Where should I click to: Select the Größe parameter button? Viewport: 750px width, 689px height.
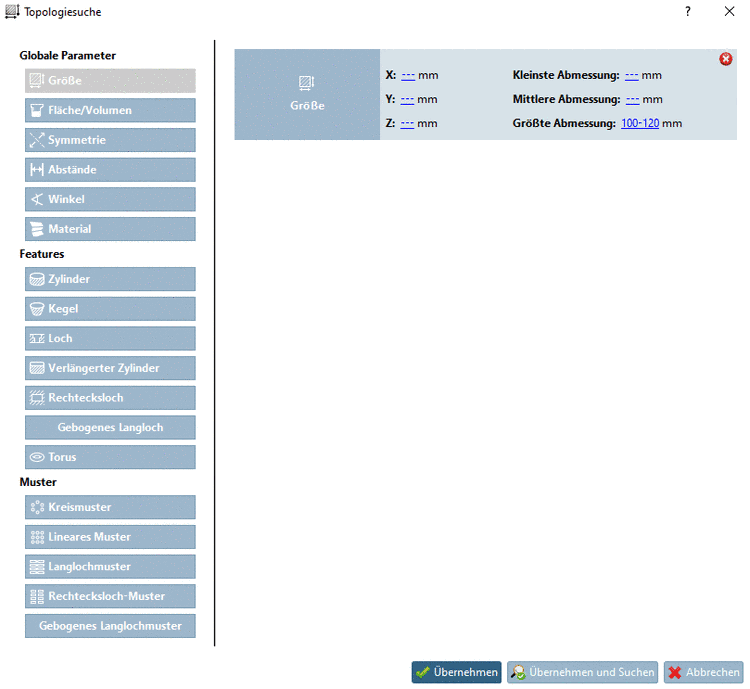click(x=110, y=80)
